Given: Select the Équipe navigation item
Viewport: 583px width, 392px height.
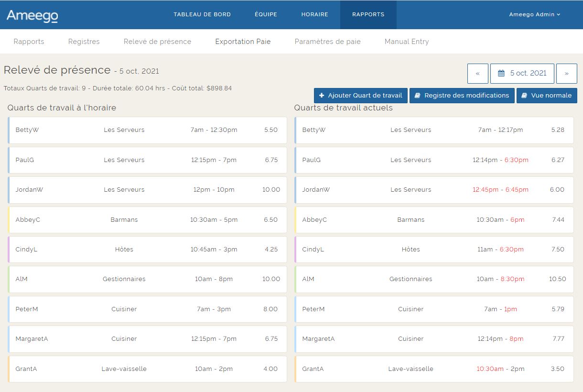Looking at the screenshot, I should (x=266, y=14).
